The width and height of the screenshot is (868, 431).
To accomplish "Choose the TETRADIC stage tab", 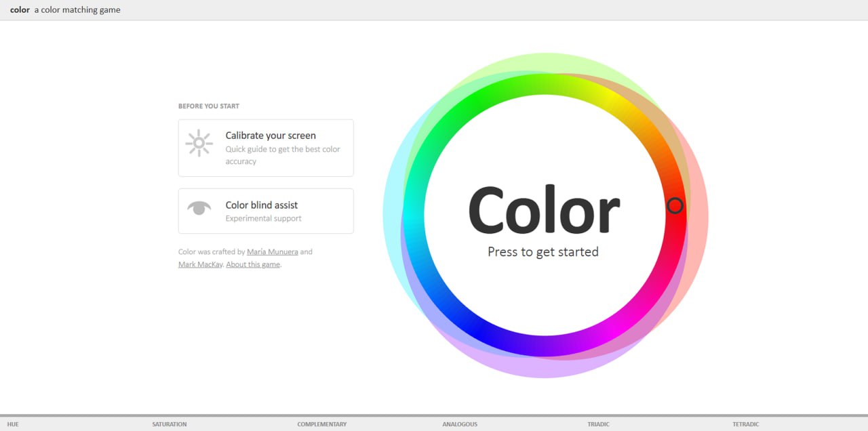I will (745, 424).
